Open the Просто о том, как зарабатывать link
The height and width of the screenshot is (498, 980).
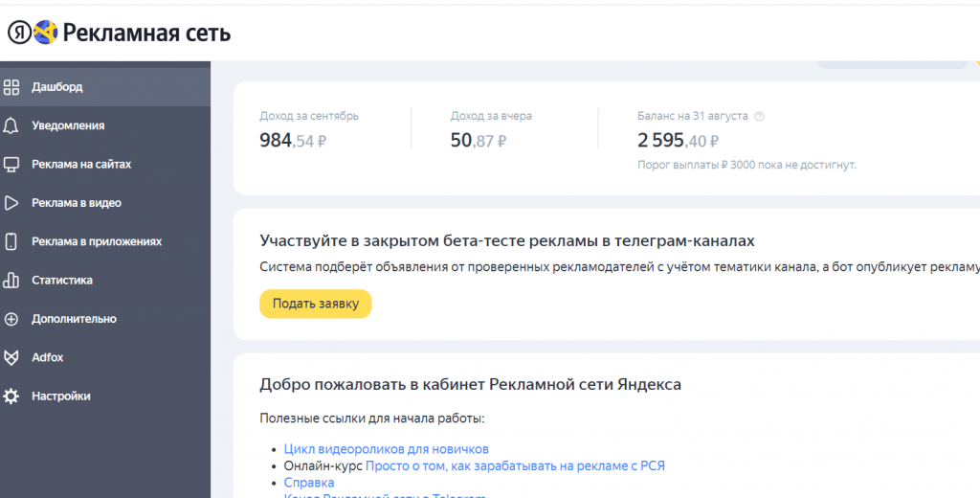pos(515,466)
